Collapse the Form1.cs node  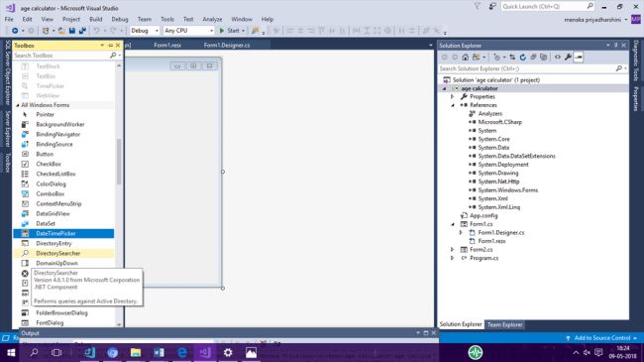pyautogui.click(x=453, y=224)
